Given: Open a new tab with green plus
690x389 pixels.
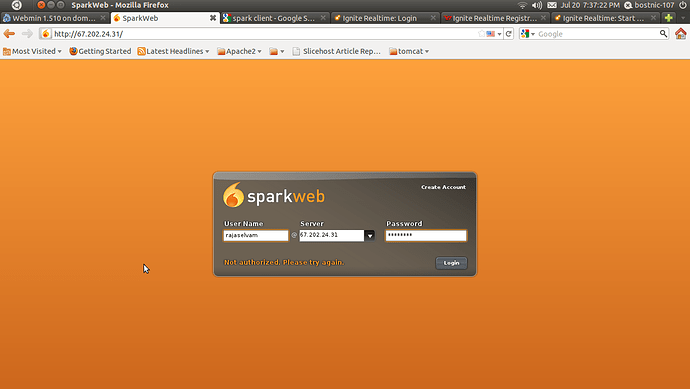Looking at the screenshot, I should coord(668,18).
